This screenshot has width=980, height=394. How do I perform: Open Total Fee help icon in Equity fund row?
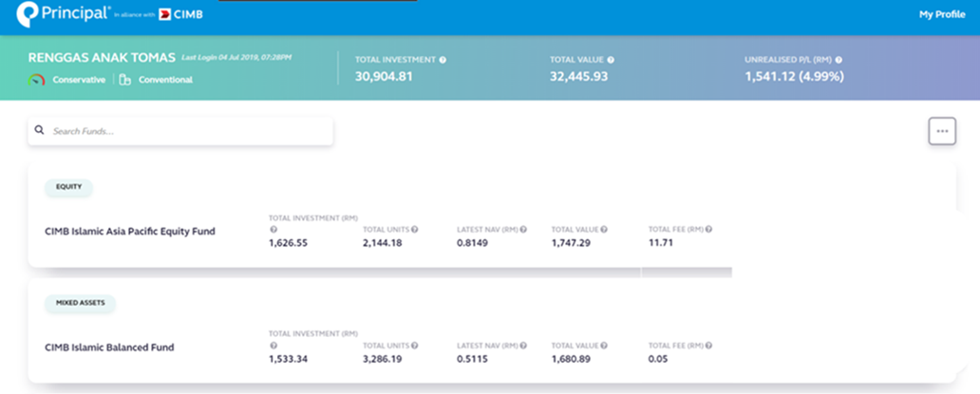[708, 229]
